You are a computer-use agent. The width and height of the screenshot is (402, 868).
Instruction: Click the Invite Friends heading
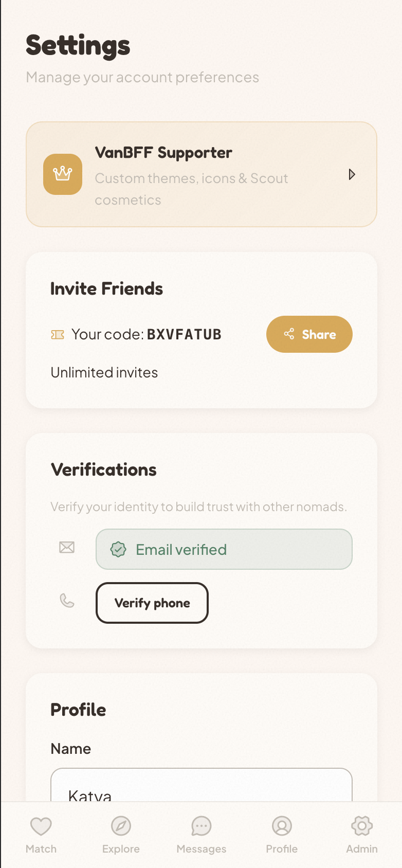point(106,289)
